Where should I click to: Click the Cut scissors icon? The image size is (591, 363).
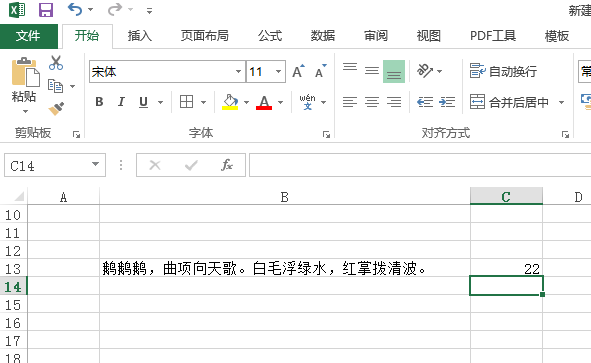pyautogui.click(x=56, y=63)
